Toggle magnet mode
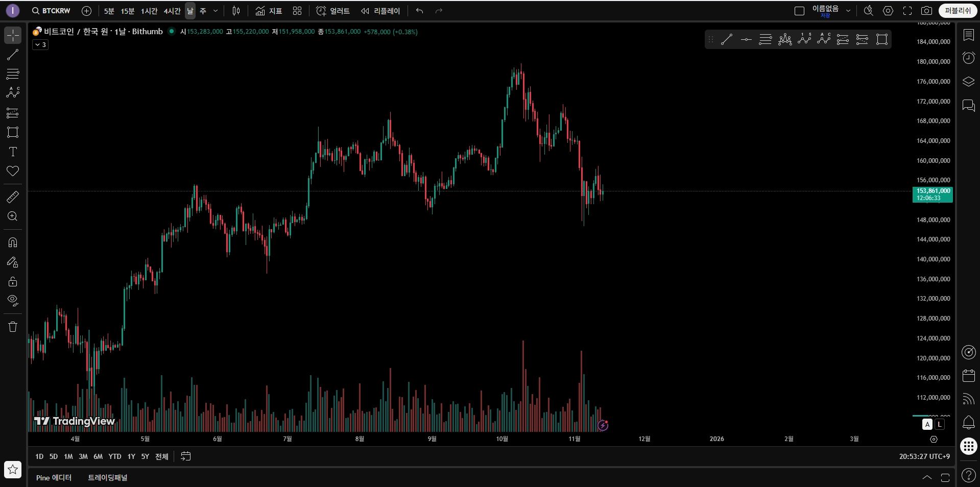The height and width of the screenshot is (487, 980). (x=13, y=242)
